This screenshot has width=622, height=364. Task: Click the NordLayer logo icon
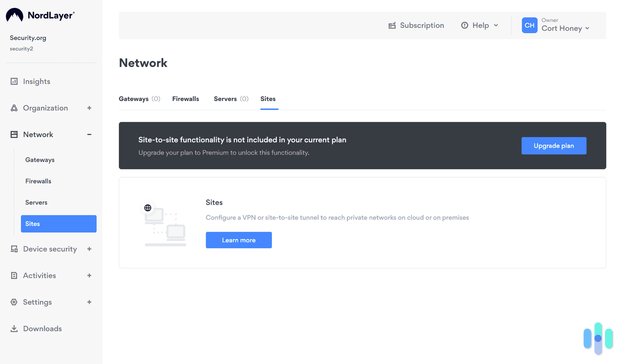pos(14,14)
